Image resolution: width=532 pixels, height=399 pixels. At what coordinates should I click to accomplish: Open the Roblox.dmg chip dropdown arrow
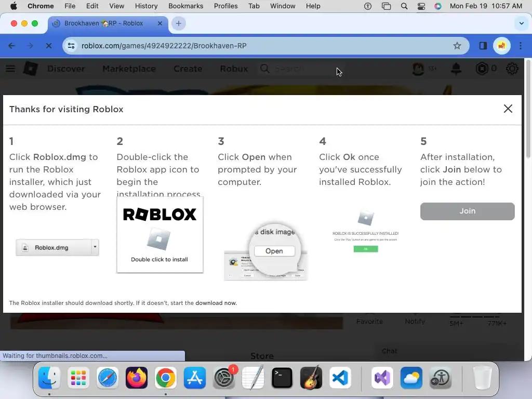click(95, 247)
